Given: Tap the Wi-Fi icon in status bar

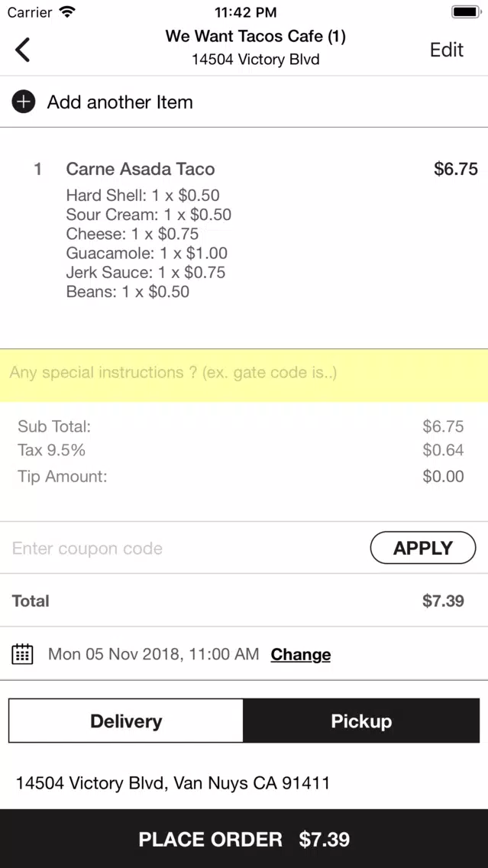Looking at the screenshot, I should [67, 11].
